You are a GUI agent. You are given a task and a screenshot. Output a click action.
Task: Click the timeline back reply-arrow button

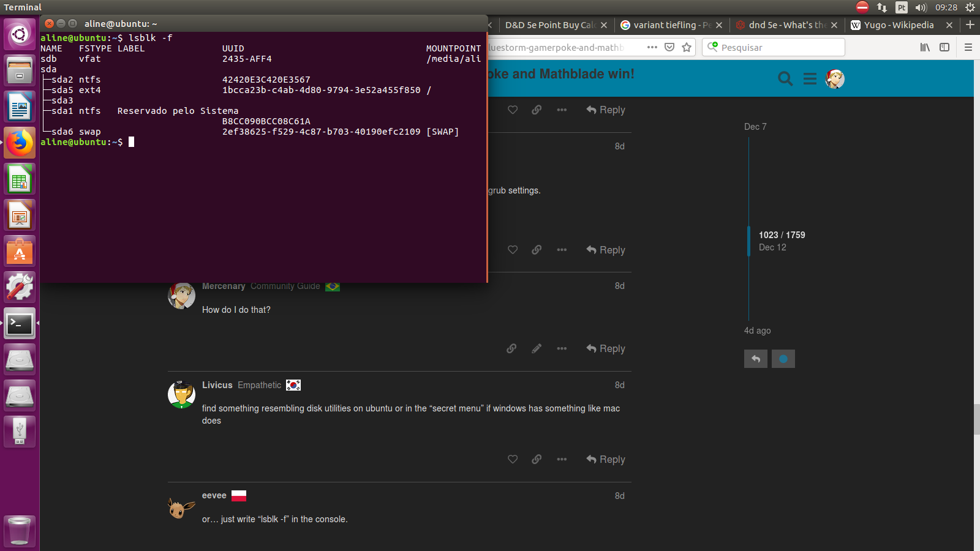point(756,359)
